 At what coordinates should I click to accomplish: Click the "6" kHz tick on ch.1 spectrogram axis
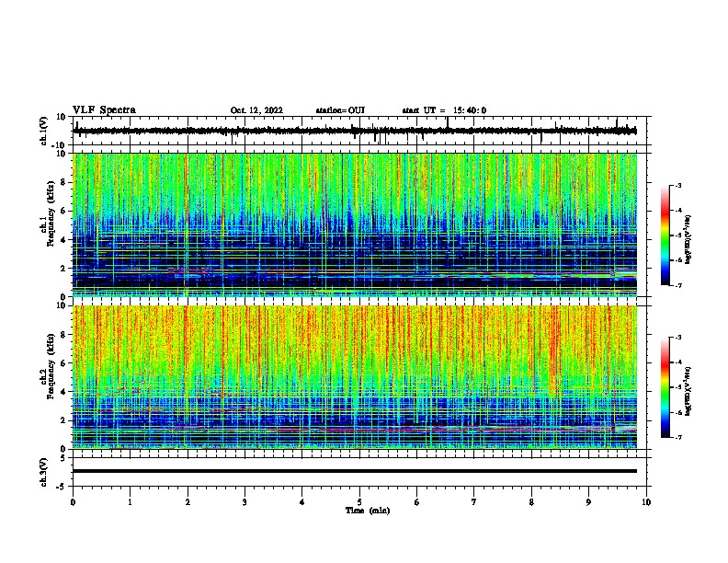click(64, 211)
